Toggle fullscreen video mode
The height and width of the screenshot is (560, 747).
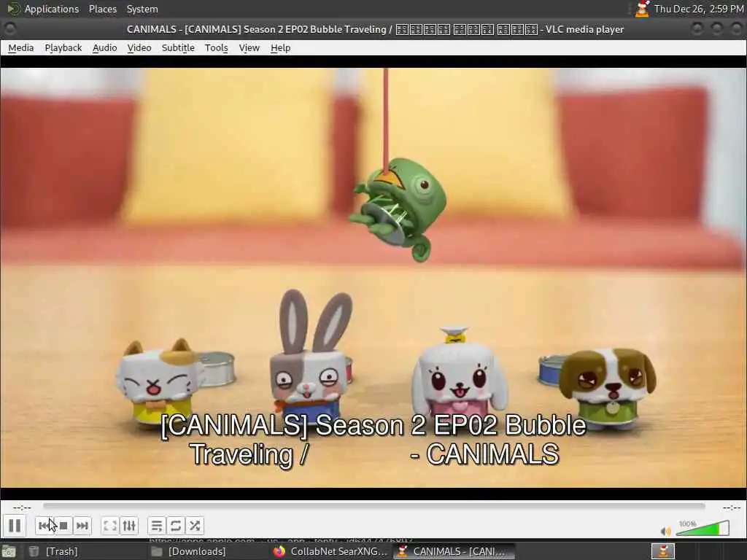coord(110,526)
